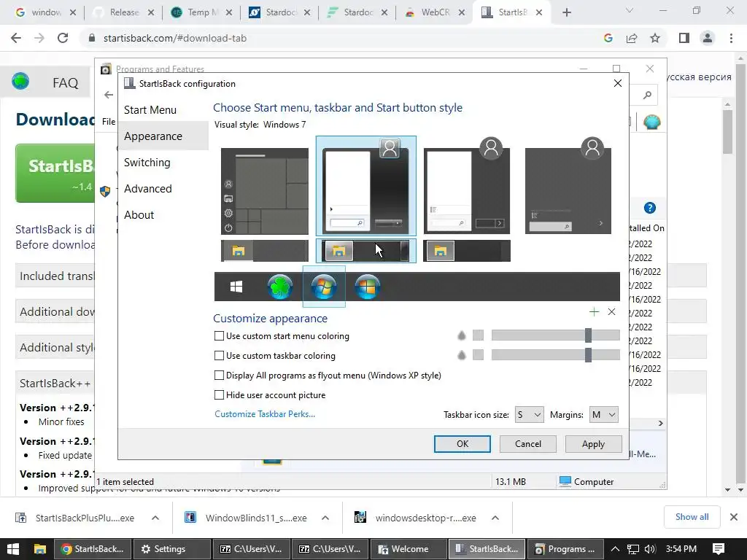Open the Chrome Google search icon in address bar
The width and height of the screenshot is (747, 560).
click(x=608, y=38)
